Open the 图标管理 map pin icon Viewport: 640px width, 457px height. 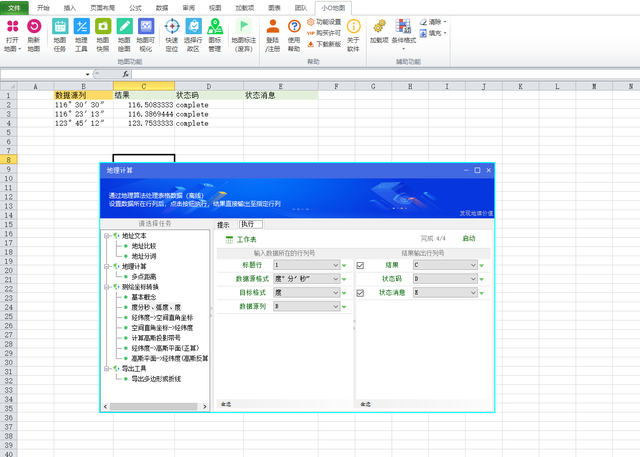click(x=215, y=27)
